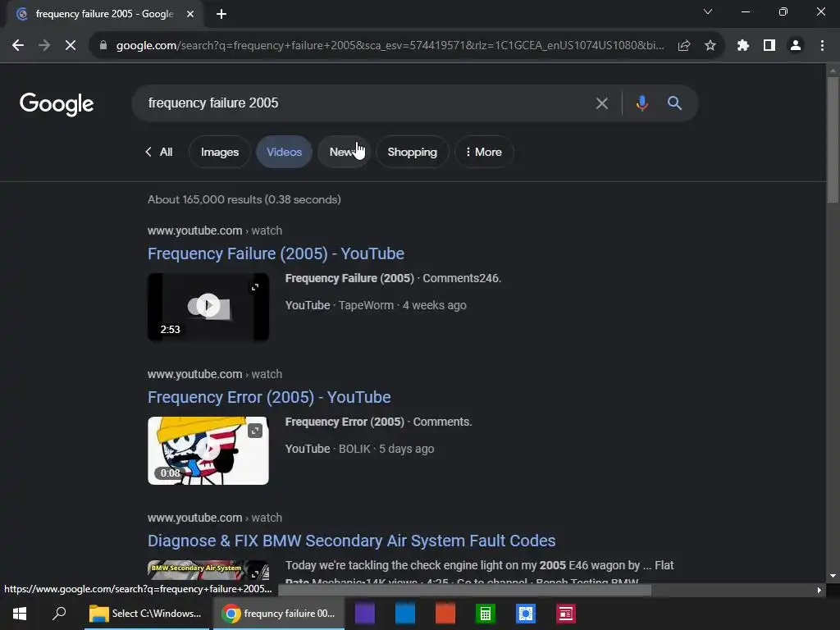Viewport: 840px width, 630px height.
Task: Open Chrome three-dot menu
Action: 822,46
